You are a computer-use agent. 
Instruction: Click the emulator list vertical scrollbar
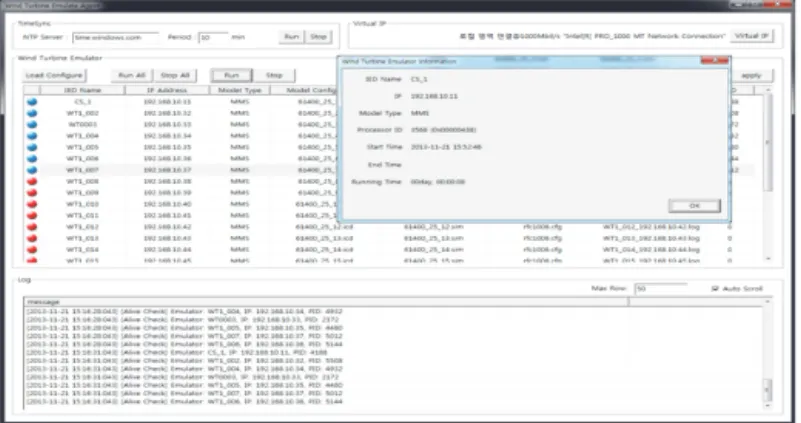point(768,175)
